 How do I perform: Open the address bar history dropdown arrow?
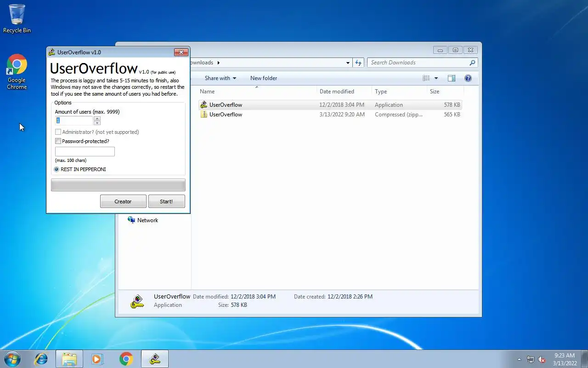tap(348, 63)
